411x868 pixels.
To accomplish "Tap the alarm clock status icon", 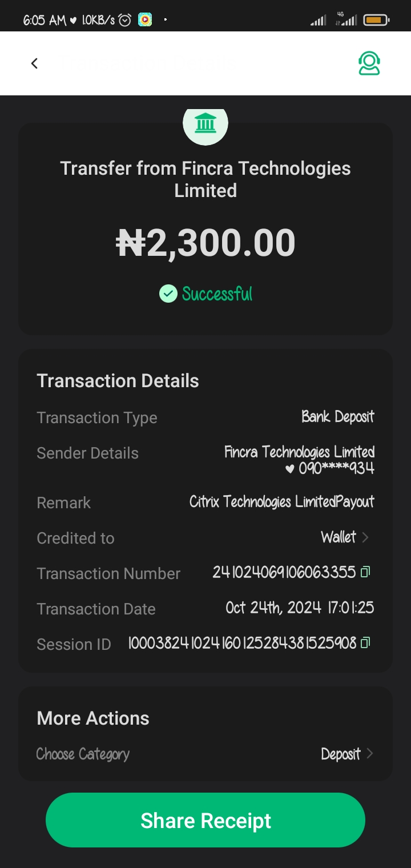I will (x=125, y=20).
